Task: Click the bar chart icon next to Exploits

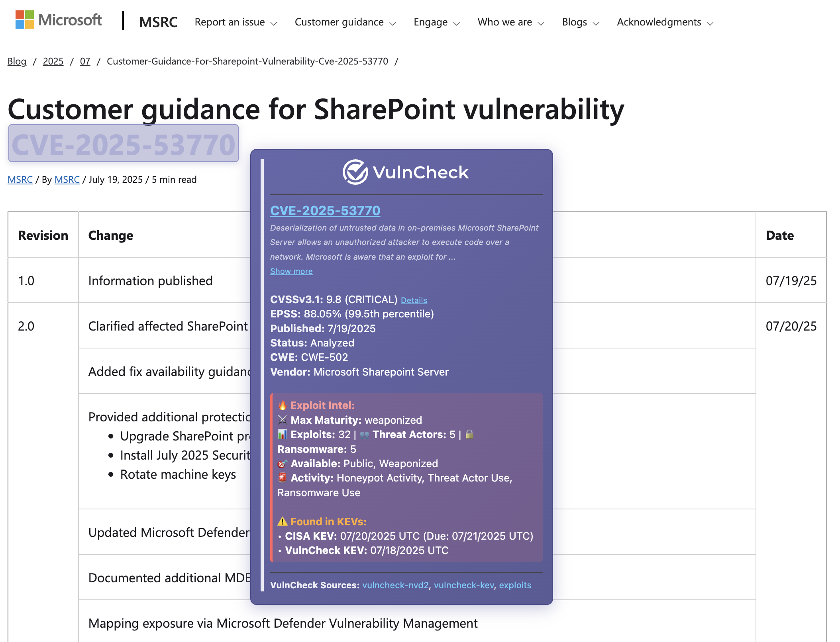Action: click(x=283, y=435)
